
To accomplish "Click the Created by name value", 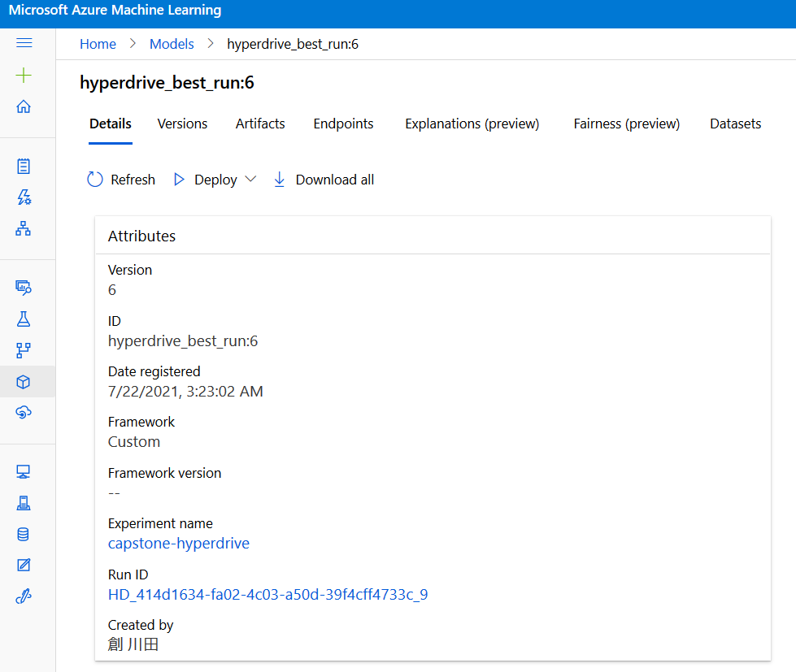I will pyautogui.click(x=133, y=644).
